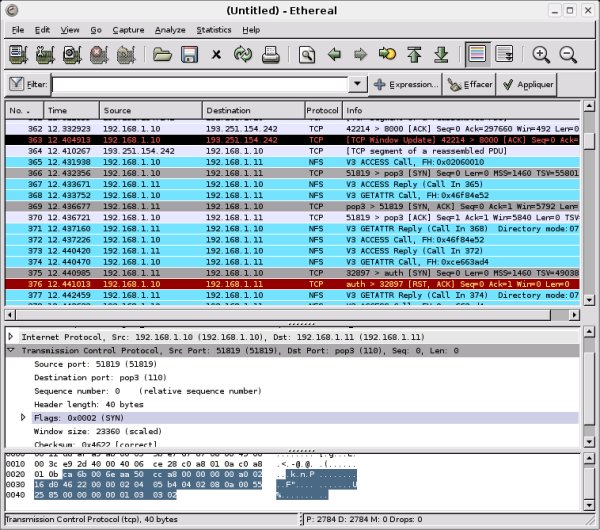
Task: Open the Statistics menu
Action: coord(213,30)
